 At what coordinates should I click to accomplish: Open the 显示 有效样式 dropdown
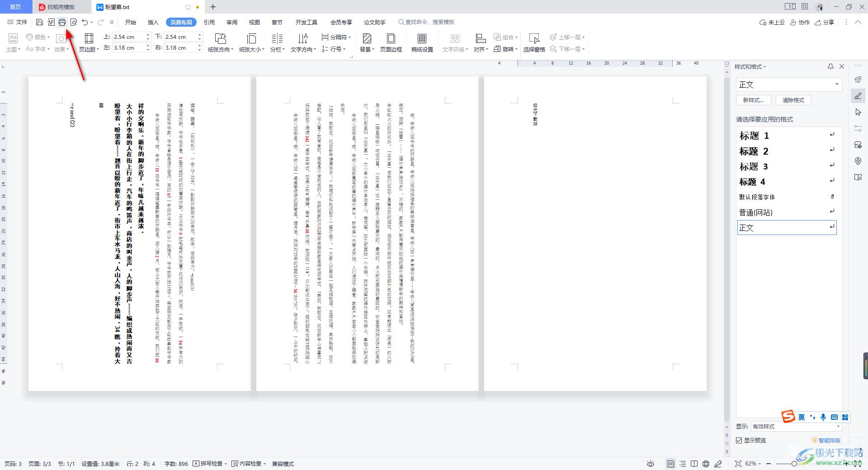click(796, 427)
